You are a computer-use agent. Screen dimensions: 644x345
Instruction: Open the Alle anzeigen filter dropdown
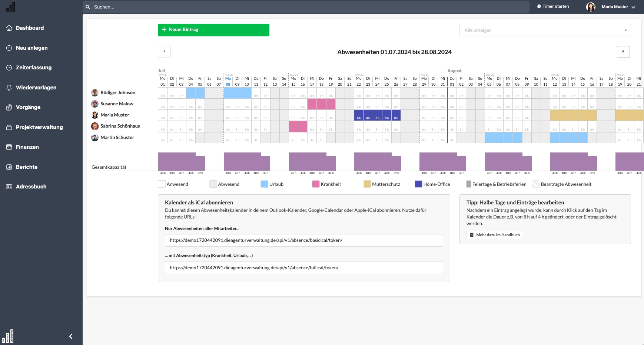pos(545,30)
